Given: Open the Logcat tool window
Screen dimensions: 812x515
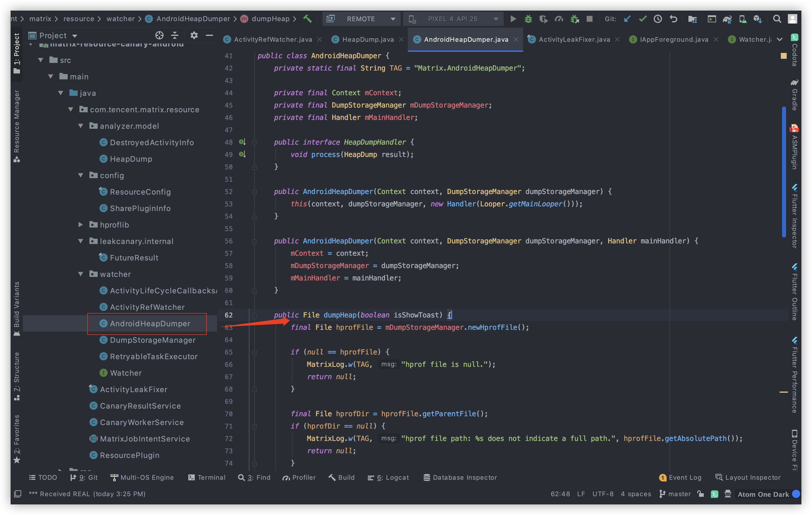Looking at the screenshot, I should click(x=388, y=477).
